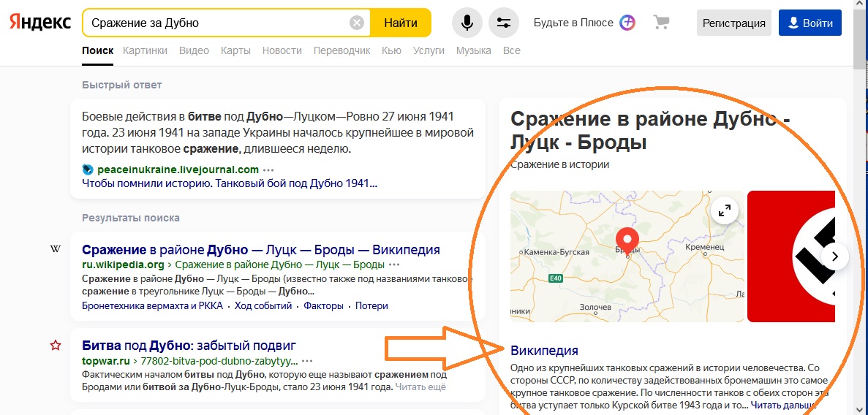Open the red flag image thumbnail
Image resolution: width=868 pixels, height=415 pixels.
(791, 256)
